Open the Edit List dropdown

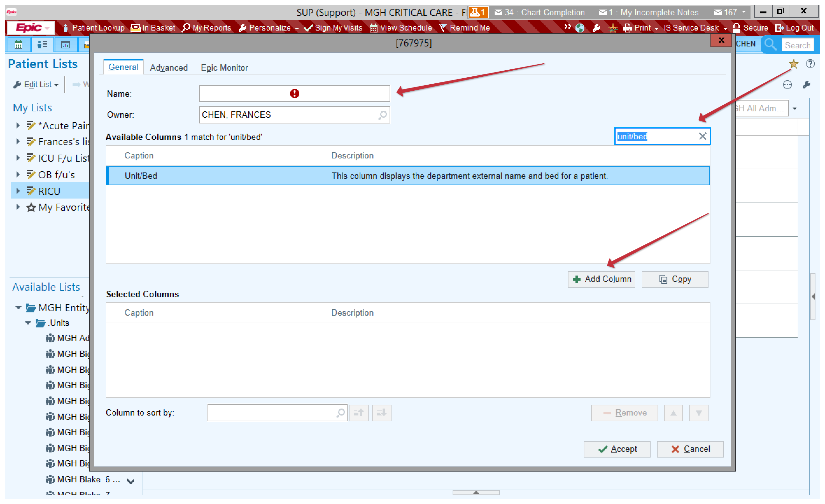tap(36, 85)
